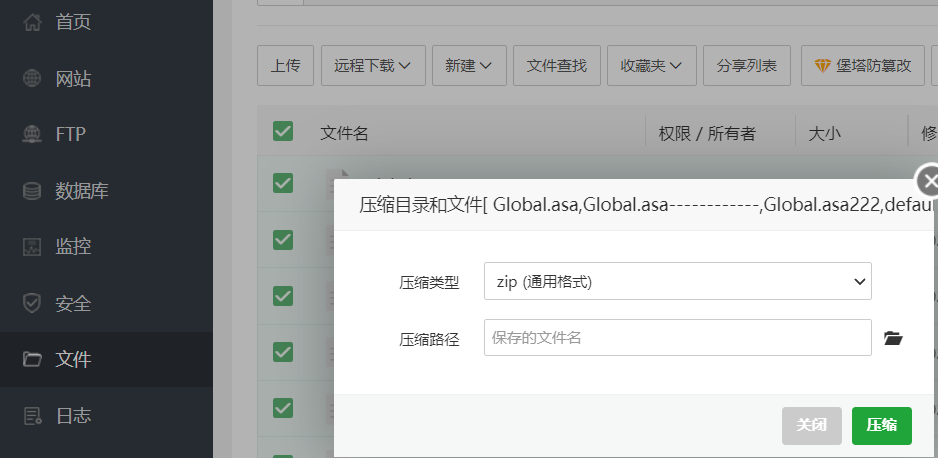
Task: Click the green 压缩 button
Action: (881, 425)
